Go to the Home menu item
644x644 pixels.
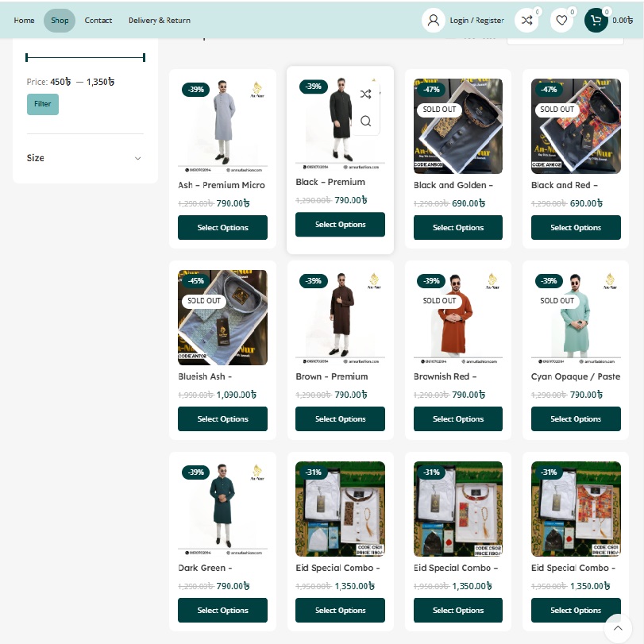[24, 21]
